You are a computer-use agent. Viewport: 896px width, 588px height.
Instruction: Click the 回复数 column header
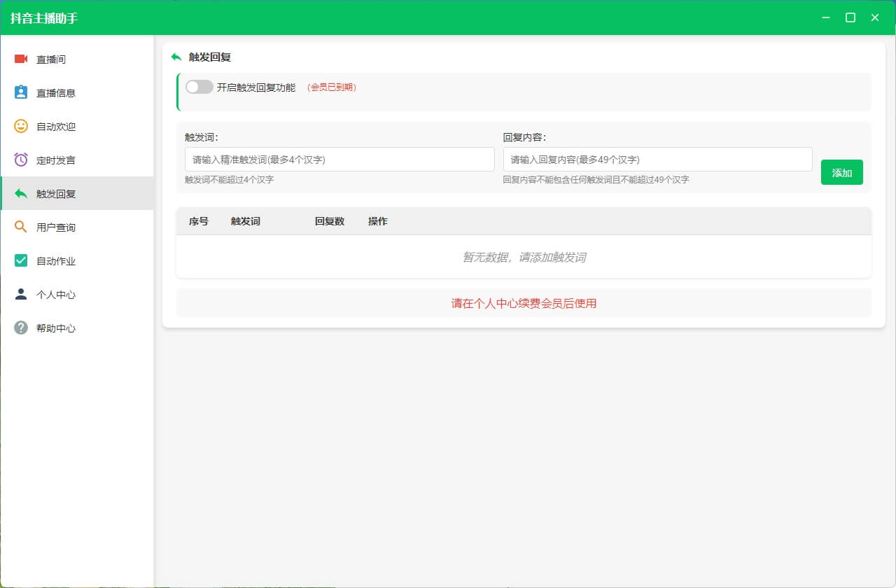[x=330, y=221]
